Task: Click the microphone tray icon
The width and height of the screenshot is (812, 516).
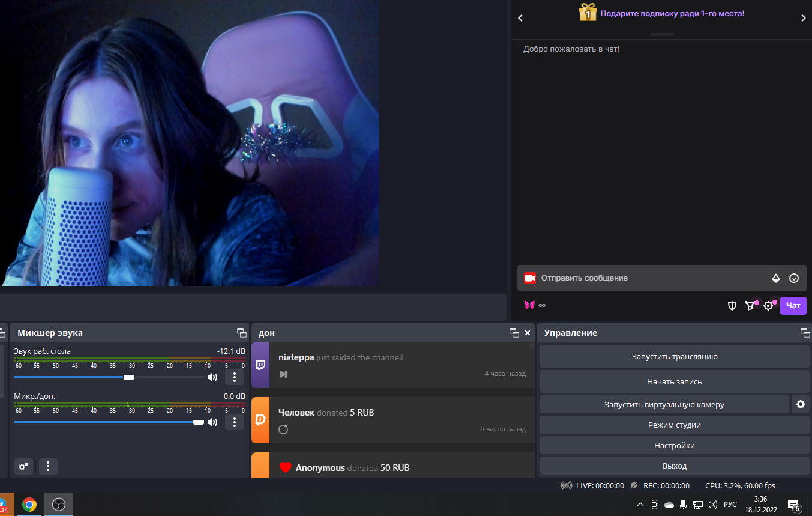Action: 684,505
